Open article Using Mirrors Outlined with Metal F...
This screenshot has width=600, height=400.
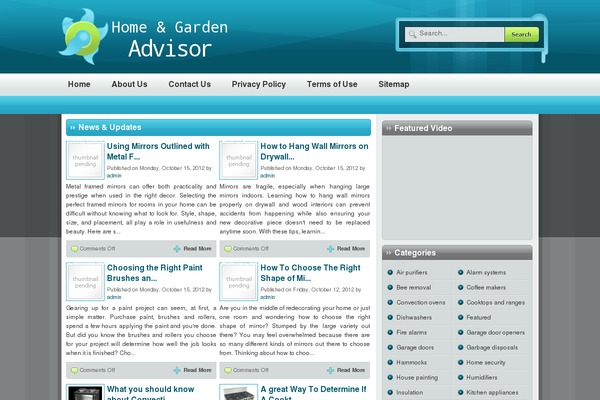pyautogui.click(x=158, y=151)
